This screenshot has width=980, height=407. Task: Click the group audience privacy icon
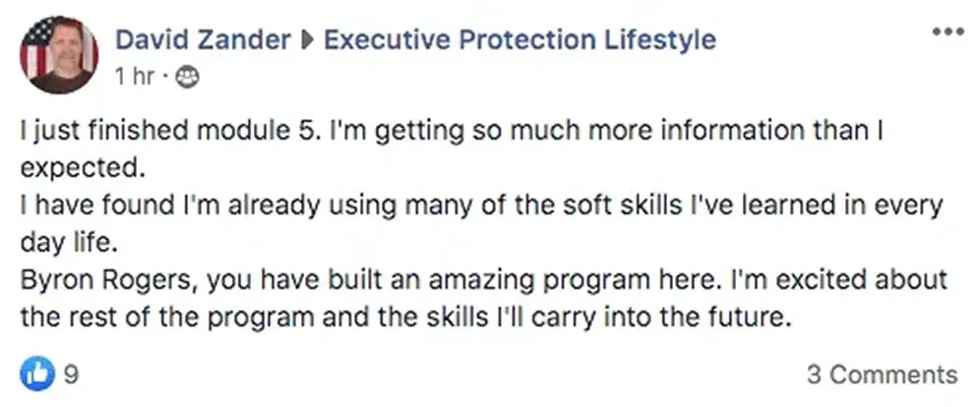click(186, 77)
